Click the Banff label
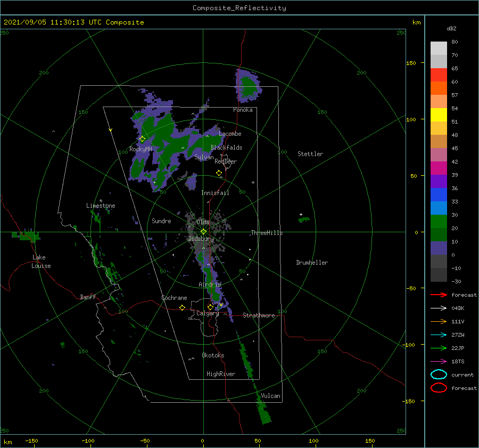 point(88,297)
